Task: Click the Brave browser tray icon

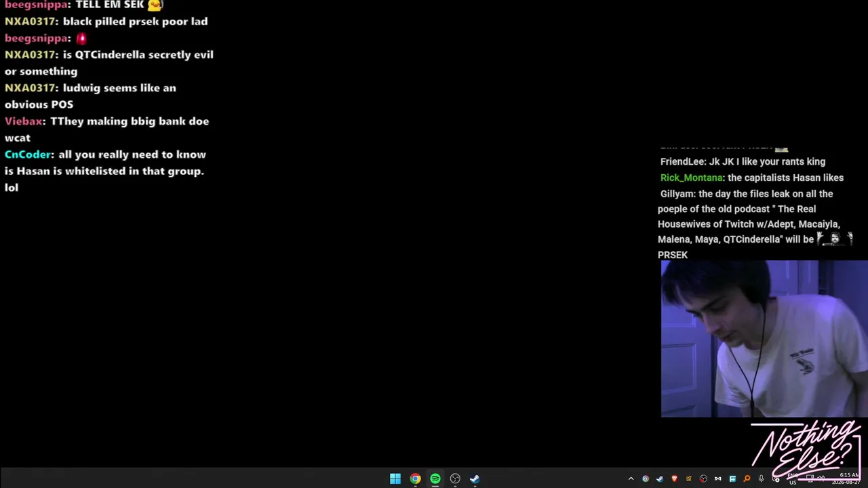Action: click(x=674, y=479)
